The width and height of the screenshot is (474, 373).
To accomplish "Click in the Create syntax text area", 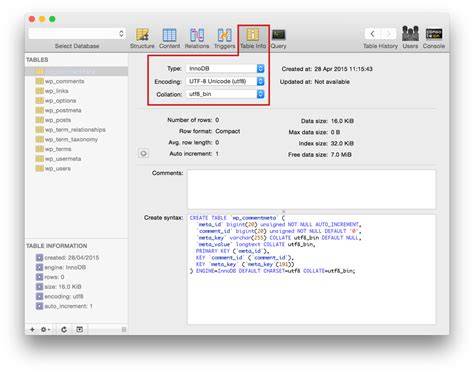I will (311, 269).
